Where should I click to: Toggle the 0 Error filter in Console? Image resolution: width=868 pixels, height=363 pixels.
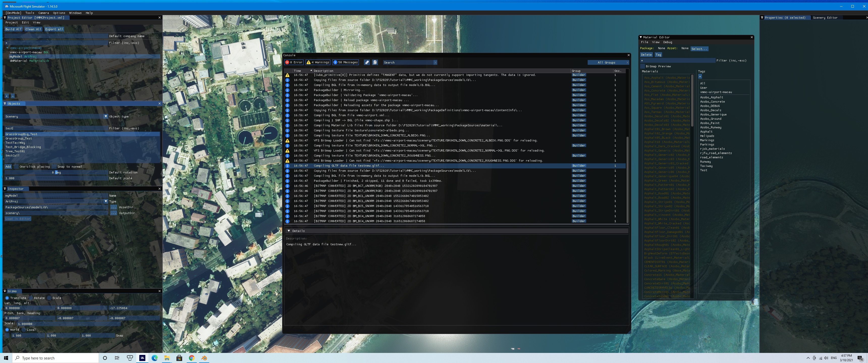[x=294, y=62]
